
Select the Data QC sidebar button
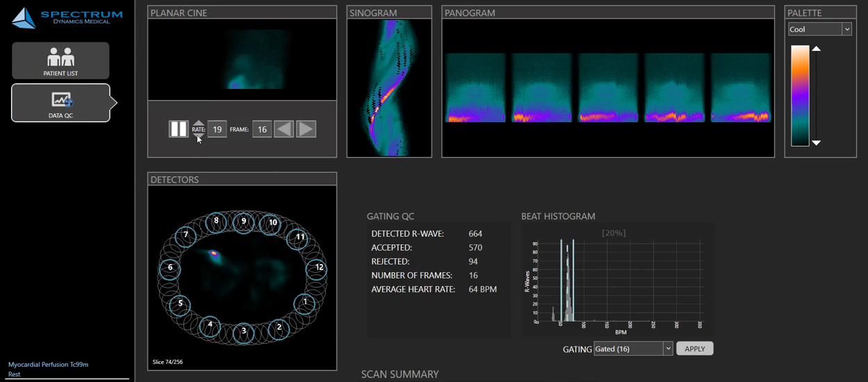(x=60, y=103)
